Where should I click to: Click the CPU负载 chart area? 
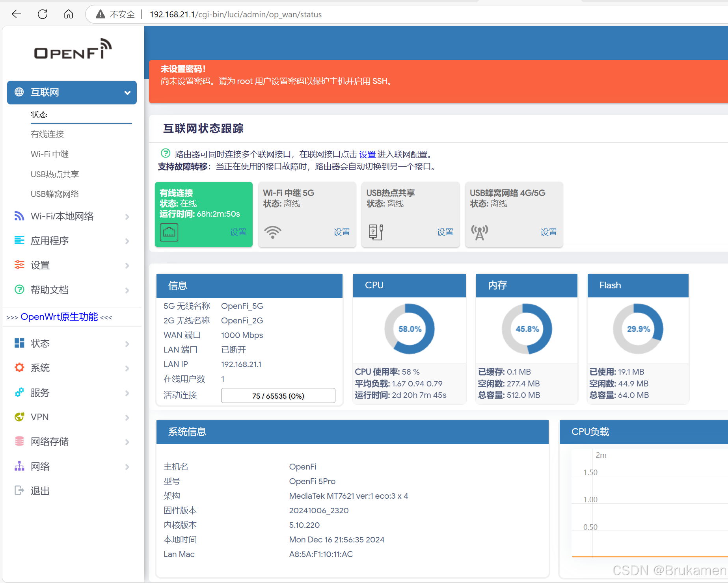coord(650,504)
